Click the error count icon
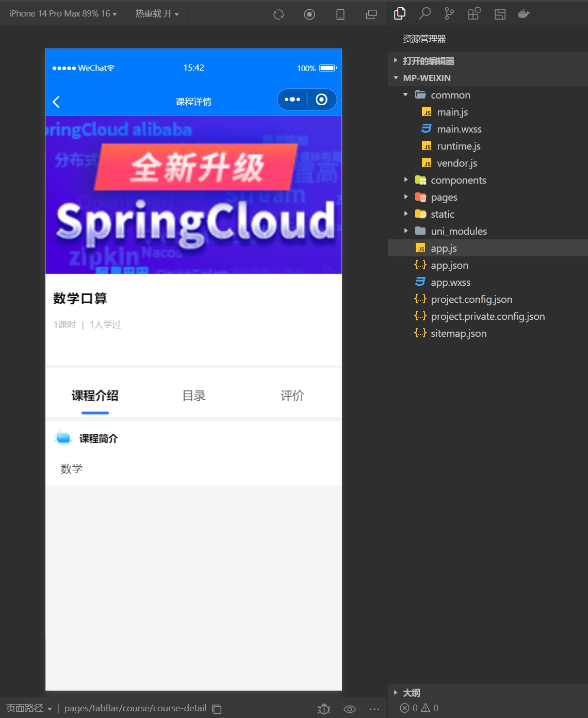The width and height of the screenshot is (588, 718). (x=405, y=708)
